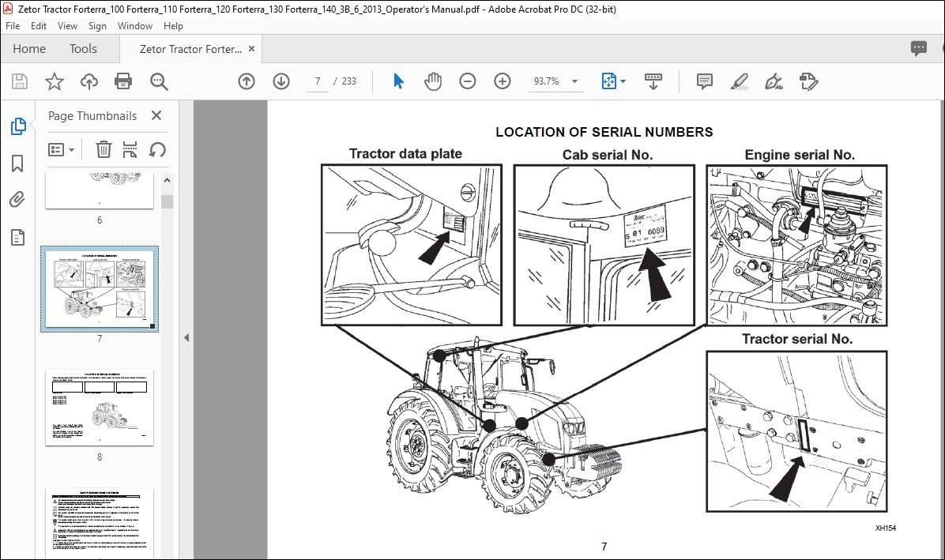This screenshot has width=945, height=560.
Task: Select the page 6 thumbnail
Action: (100, 191)
